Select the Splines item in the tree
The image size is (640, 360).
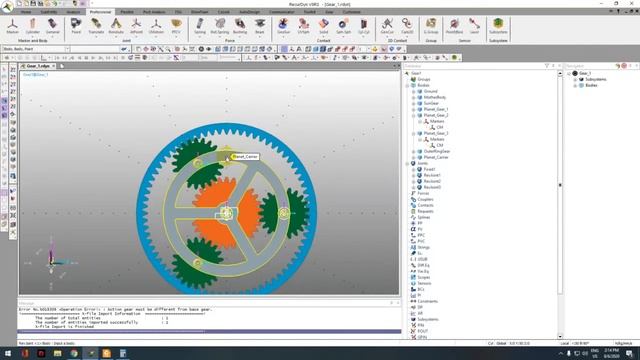424,217
